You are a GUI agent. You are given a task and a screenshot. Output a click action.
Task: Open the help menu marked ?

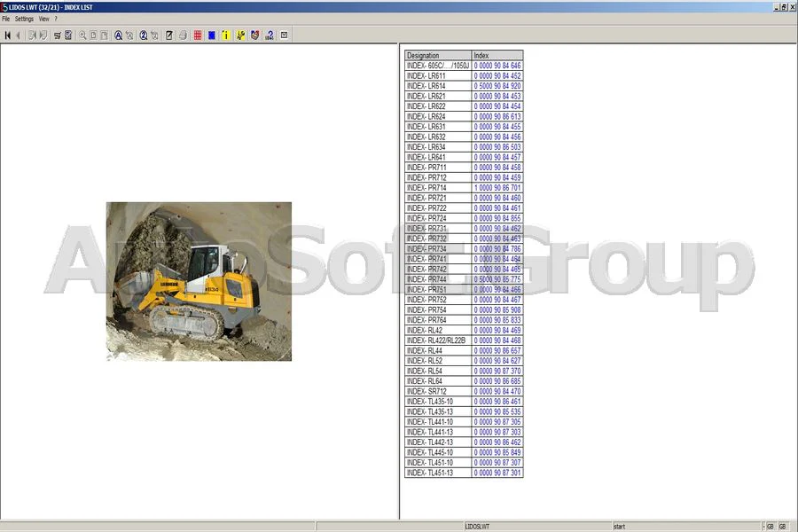click(x=56, y=18)
